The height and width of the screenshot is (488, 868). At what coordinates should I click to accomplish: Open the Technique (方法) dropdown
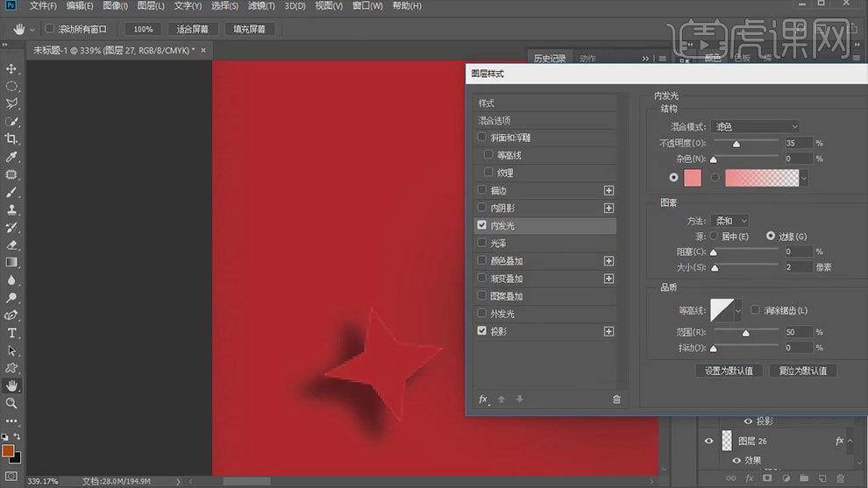pyautogui.click(x=729, y=221)
